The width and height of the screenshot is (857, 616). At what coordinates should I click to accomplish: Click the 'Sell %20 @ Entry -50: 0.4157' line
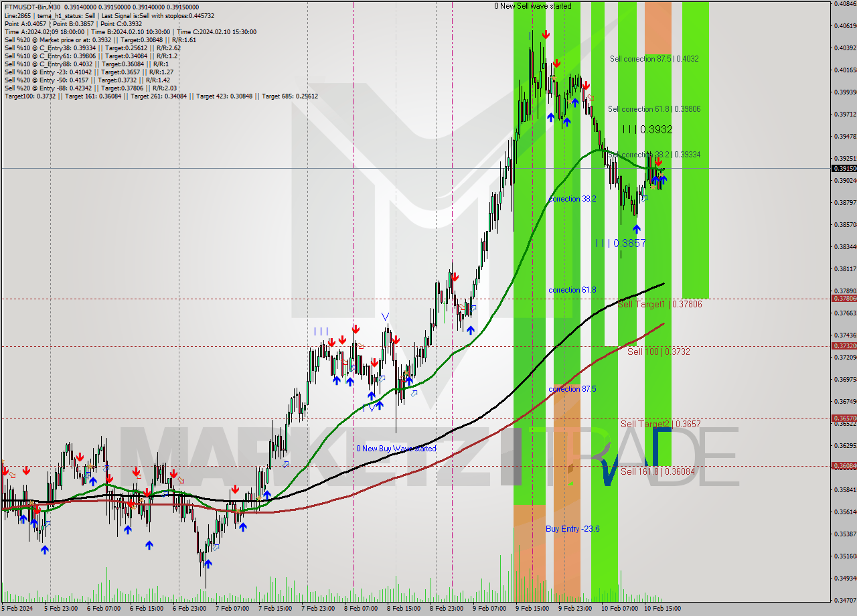coord(87,80)
